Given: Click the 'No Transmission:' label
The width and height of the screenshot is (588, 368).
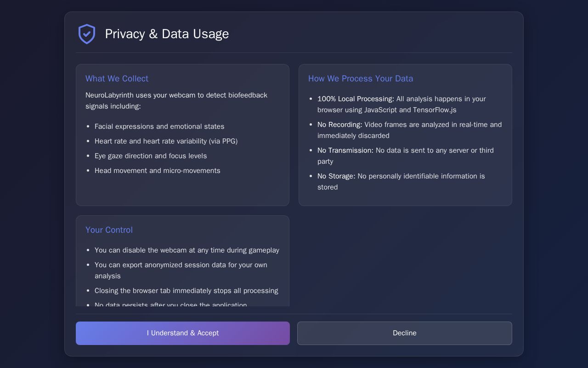Looking at the screenshot, I should [345, 150].
